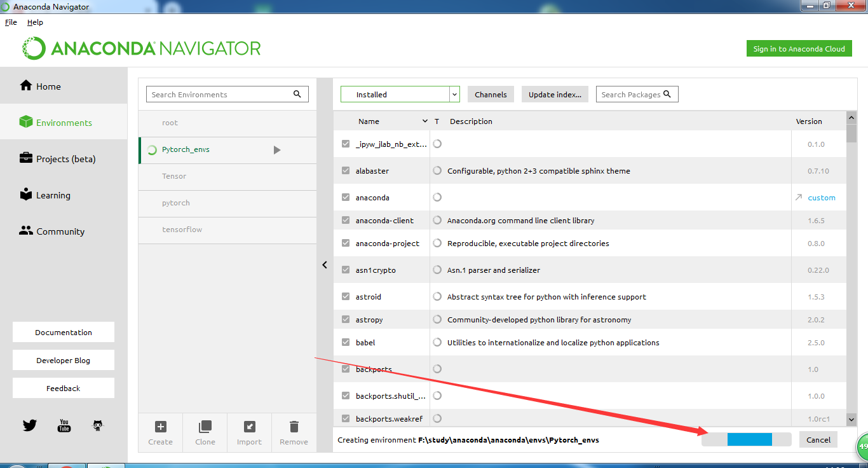
Task: Open the Documentation link
Action: tap(64, 332)
